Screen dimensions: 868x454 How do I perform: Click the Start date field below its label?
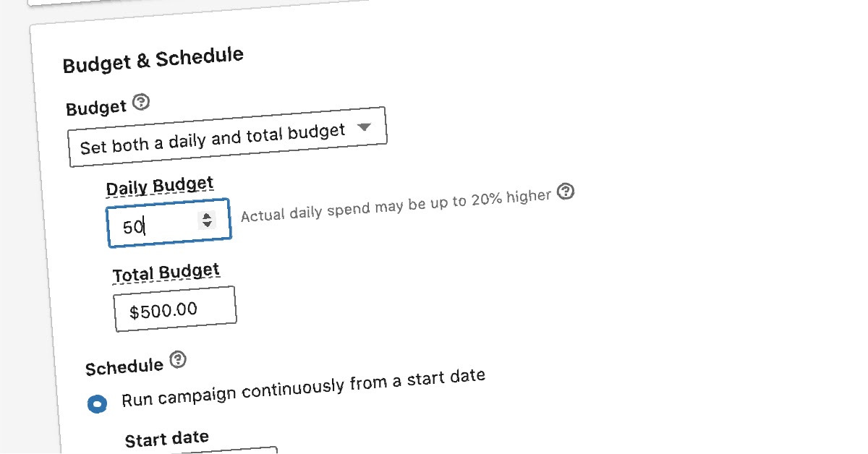[x=217, y=450]
